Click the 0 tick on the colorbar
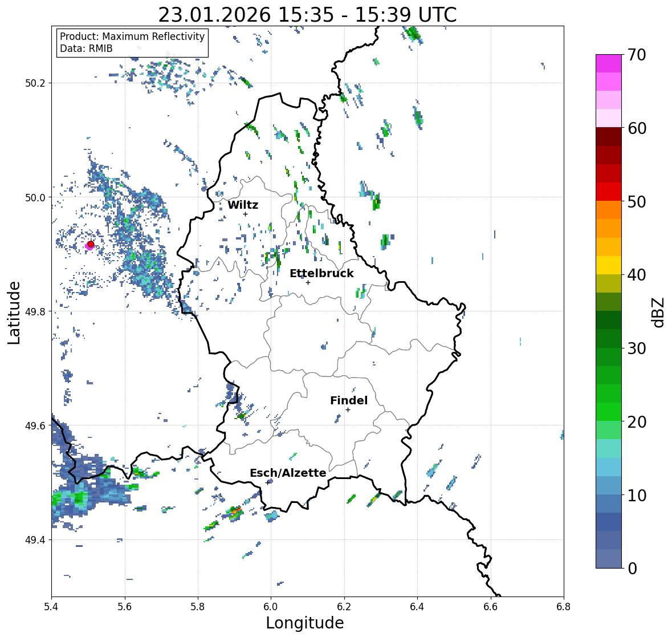 tap(632, 569)
